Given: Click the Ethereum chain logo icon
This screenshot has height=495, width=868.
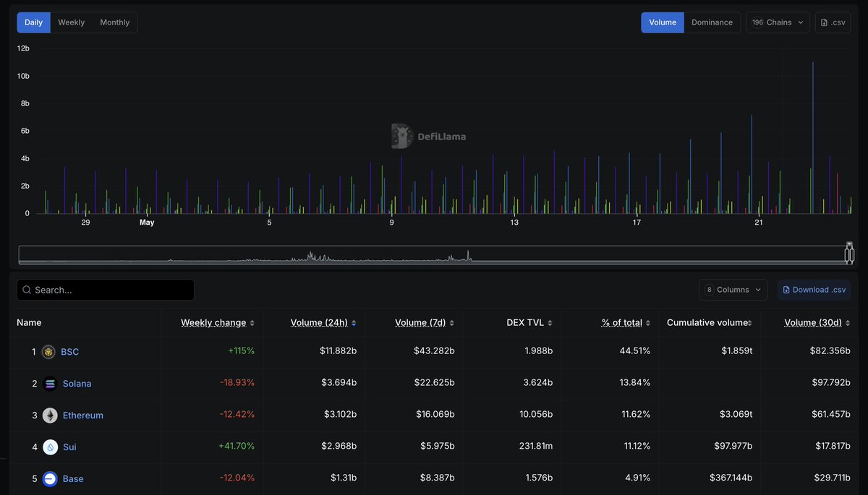Looking at the screenshot, I should pyautogui.click(x=50, y=416).
